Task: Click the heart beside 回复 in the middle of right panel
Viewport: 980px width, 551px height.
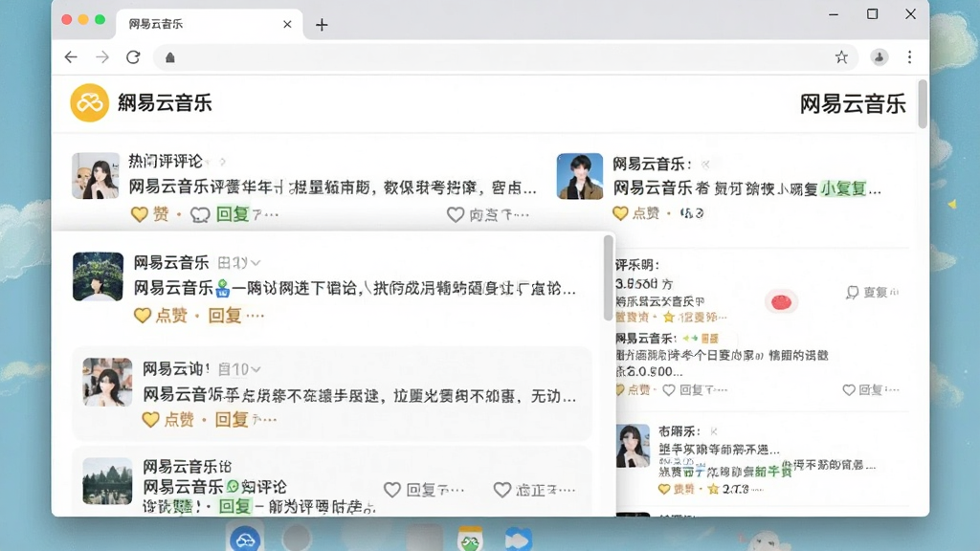Action: pyautogui.click(x=669, y=390)
